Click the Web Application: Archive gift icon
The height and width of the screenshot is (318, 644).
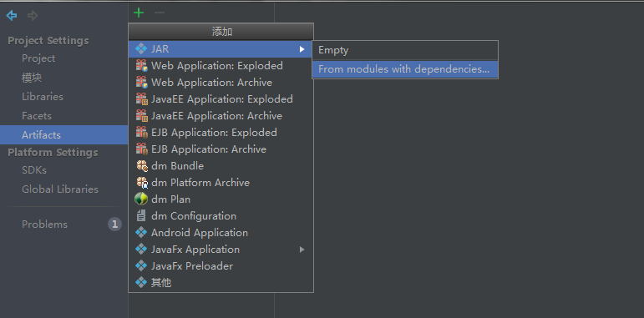pos(141,83)
